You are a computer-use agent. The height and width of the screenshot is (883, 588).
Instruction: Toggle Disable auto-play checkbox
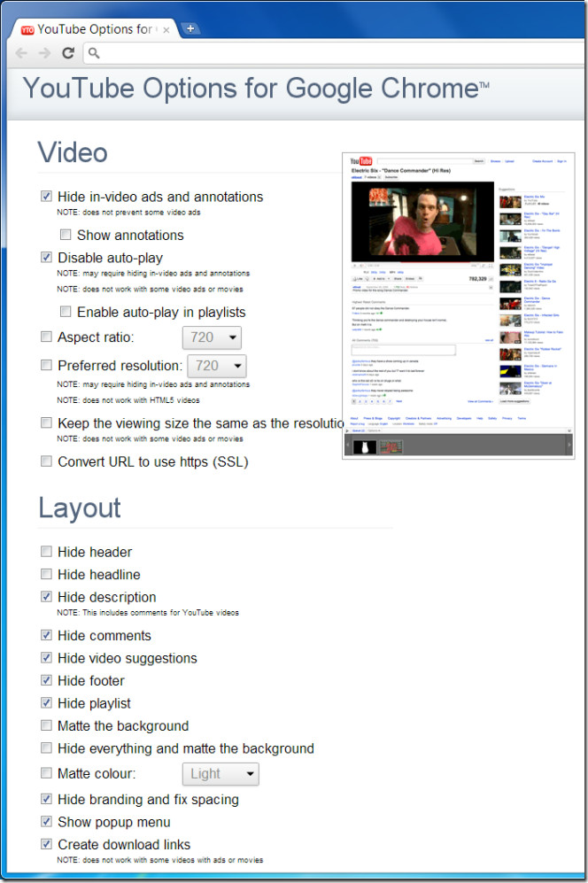[x=46, y=258]
